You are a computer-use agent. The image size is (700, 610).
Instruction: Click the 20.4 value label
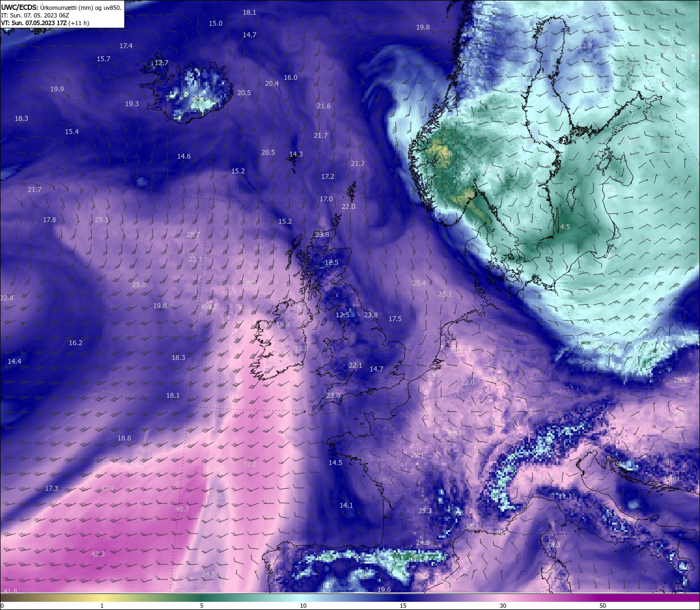[272, 84]
